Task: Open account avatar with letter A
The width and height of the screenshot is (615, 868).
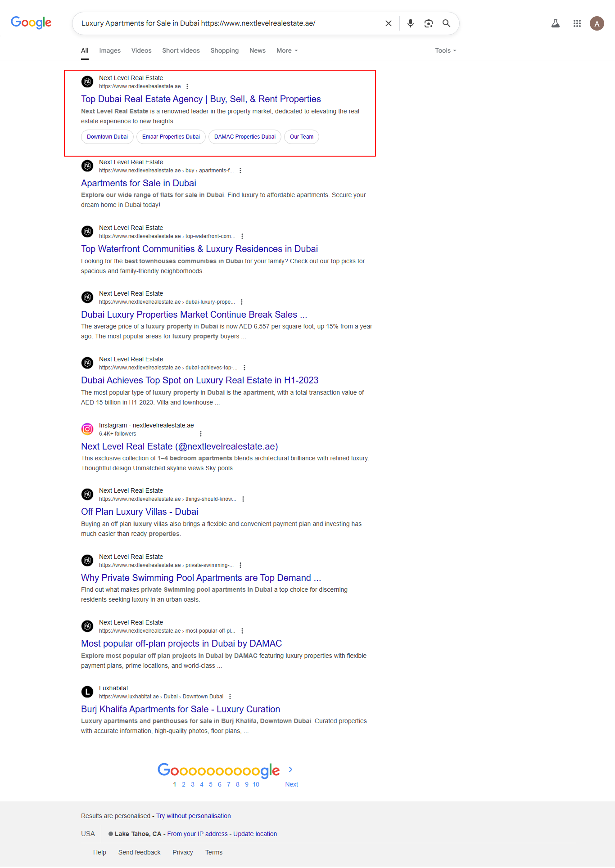Action: (597, 23)
